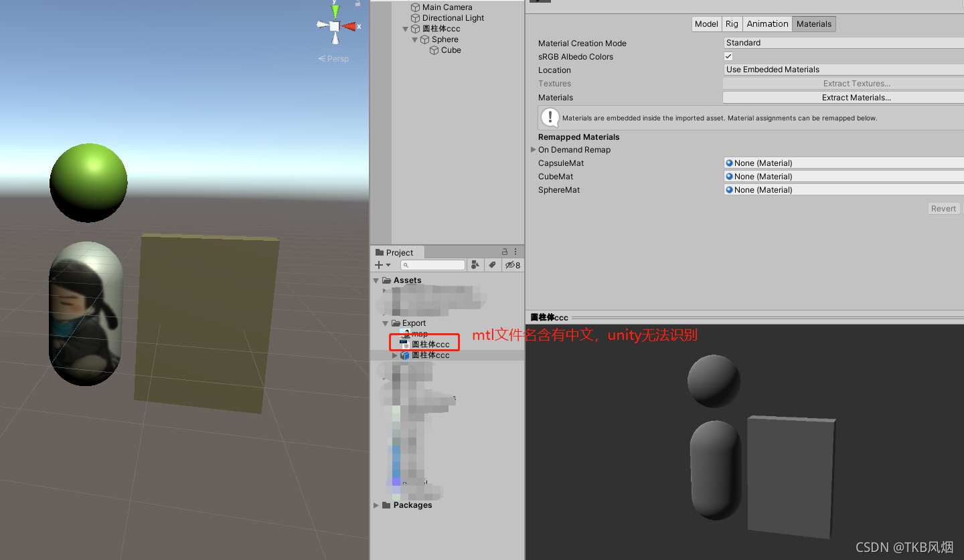The width and height of the screenshot is (964, 560).
Task: Click the Revert button
Action: 943,209
